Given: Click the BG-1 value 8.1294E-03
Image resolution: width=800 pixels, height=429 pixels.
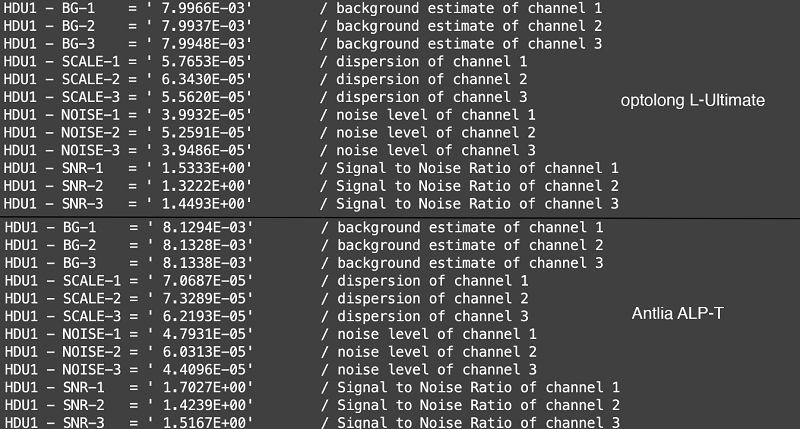Looking at the screenshot, I should tap(205, 228).
